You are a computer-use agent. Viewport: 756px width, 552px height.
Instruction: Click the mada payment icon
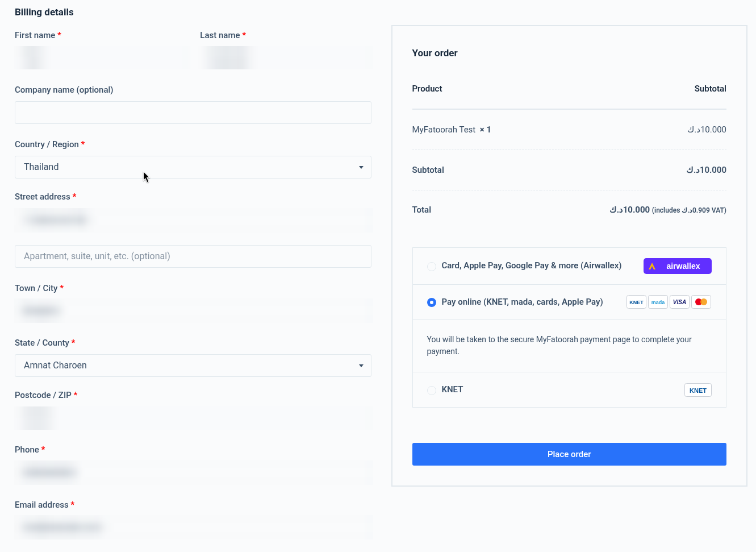point(658,302)
